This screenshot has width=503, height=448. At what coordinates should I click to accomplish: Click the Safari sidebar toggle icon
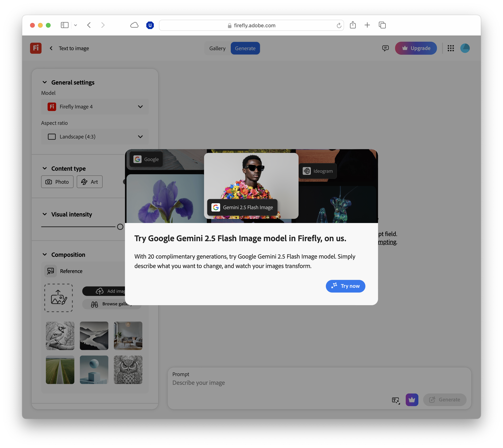(64, 25)
